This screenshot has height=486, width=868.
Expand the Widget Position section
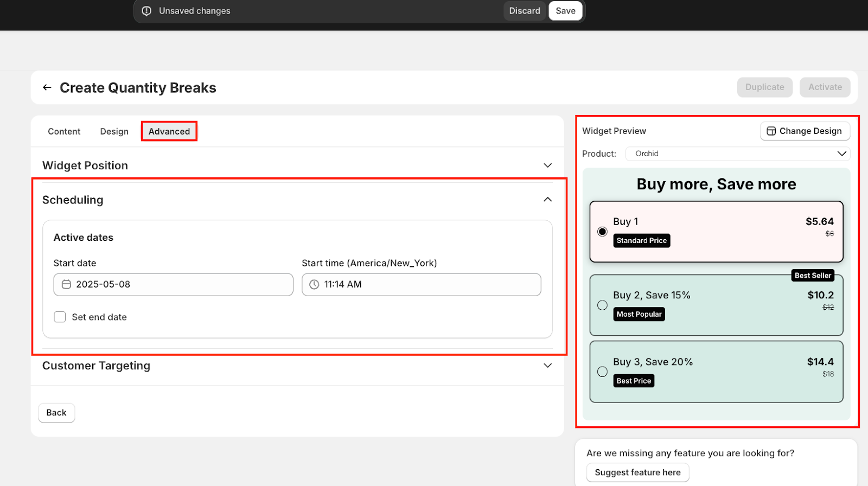pos(547,165)
